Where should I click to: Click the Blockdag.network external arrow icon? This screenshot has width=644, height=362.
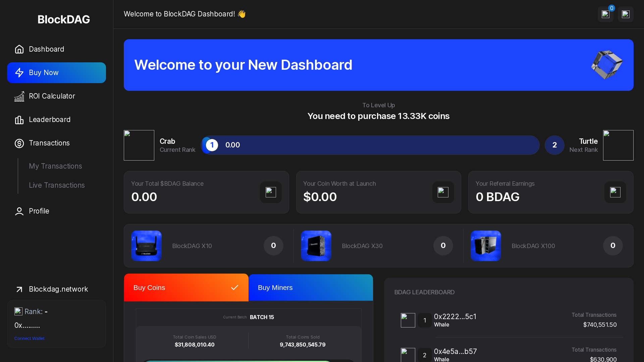[x=19, y=289]
